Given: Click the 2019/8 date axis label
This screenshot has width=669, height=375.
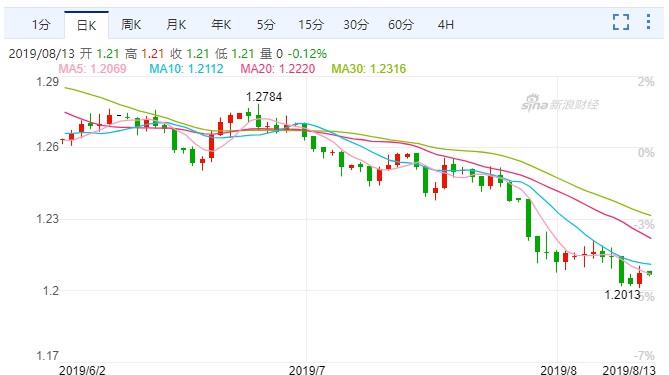Looking at the screenshot, I should coord(558,369).
